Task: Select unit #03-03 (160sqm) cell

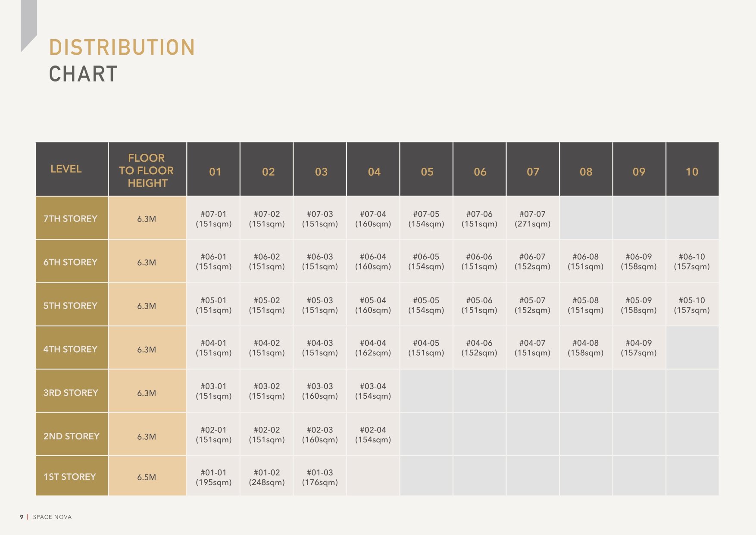Action: click(320, 391)
